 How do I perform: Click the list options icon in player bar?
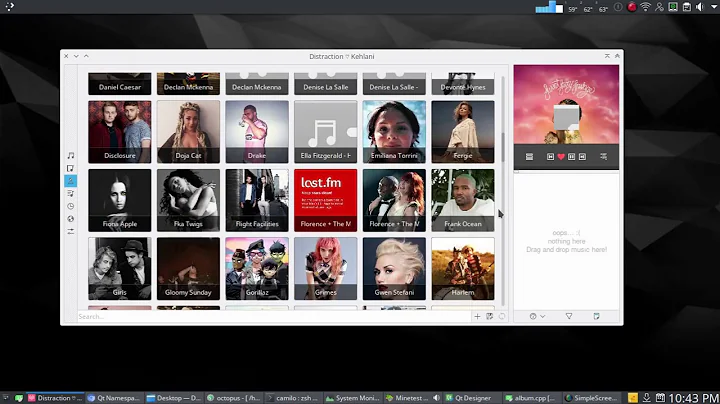tap(603, 157)
